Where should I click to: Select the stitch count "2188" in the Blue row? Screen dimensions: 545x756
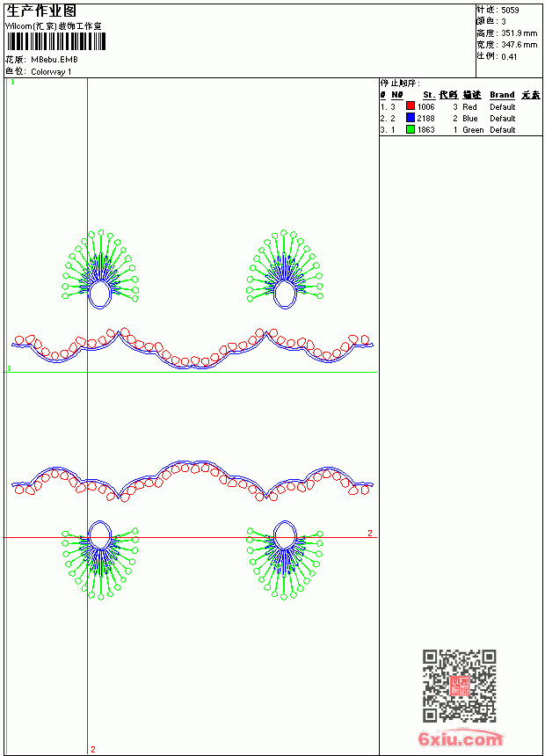coord(425,118)
